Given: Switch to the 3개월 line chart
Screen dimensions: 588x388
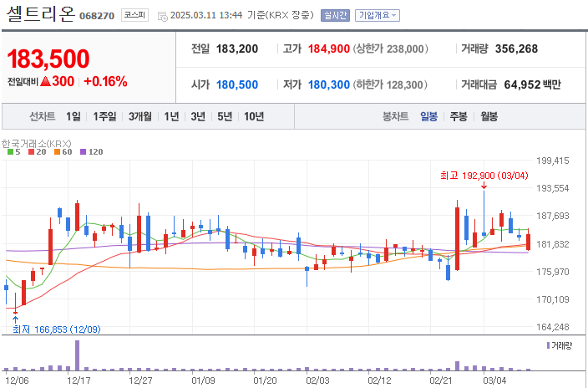Looking at the screenshot, I should (x=139, y=116).
